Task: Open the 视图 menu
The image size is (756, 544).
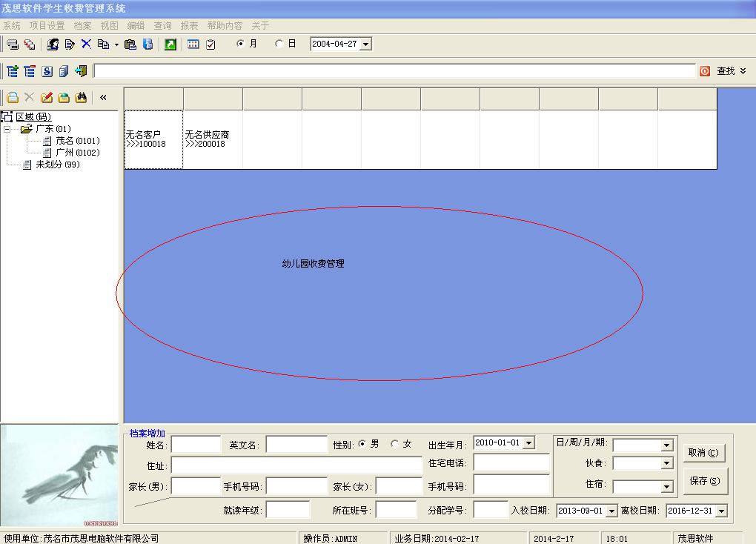Action: [109, 25]
